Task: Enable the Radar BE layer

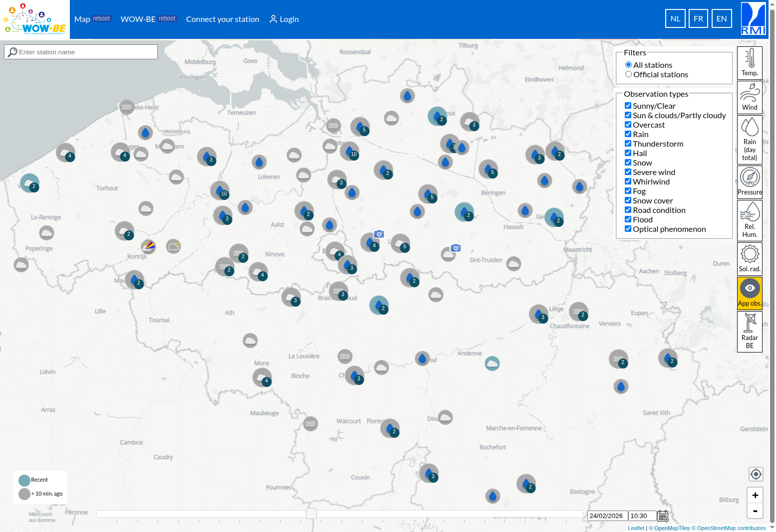Action: click(750, 331)
